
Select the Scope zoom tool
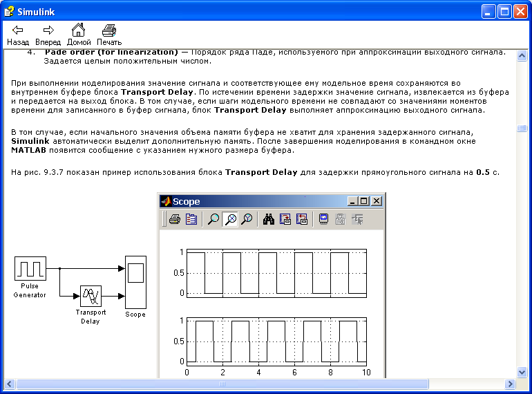point(213,219)
